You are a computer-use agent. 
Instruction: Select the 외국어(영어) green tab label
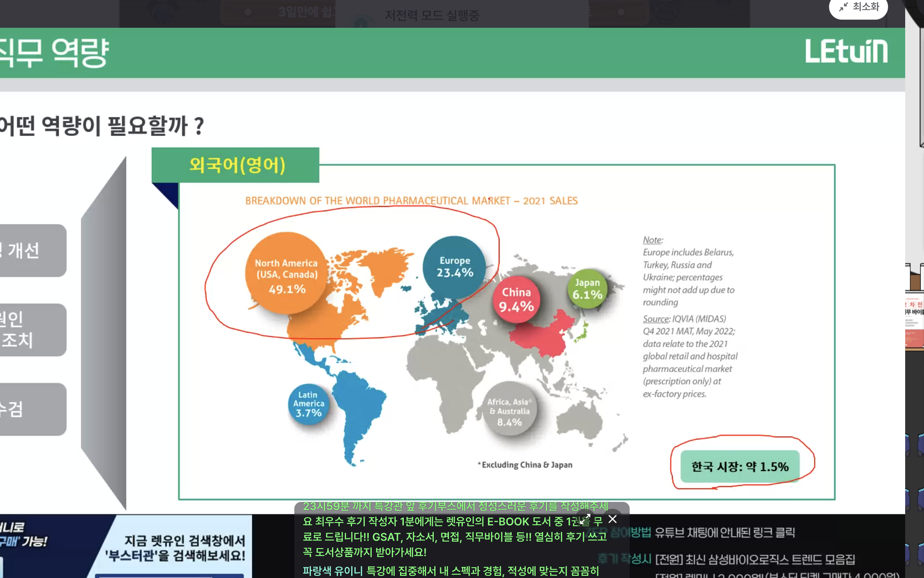click(236, 165)
